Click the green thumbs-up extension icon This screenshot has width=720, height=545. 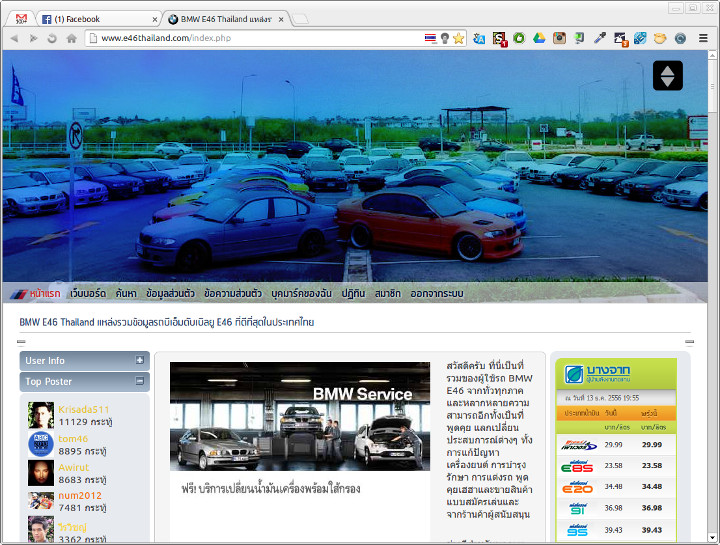pos(519,38)
